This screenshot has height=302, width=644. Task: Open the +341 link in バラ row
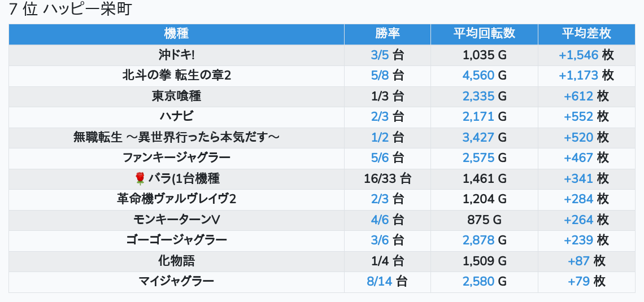click(x=578, y=179)
